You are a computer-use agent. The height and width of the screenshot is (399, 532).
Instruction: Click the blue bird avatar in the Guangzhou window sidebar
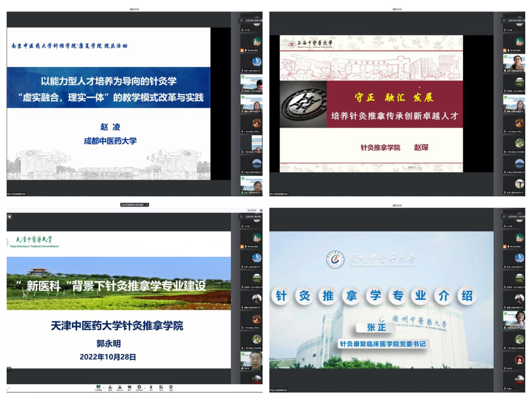point(519,258)
